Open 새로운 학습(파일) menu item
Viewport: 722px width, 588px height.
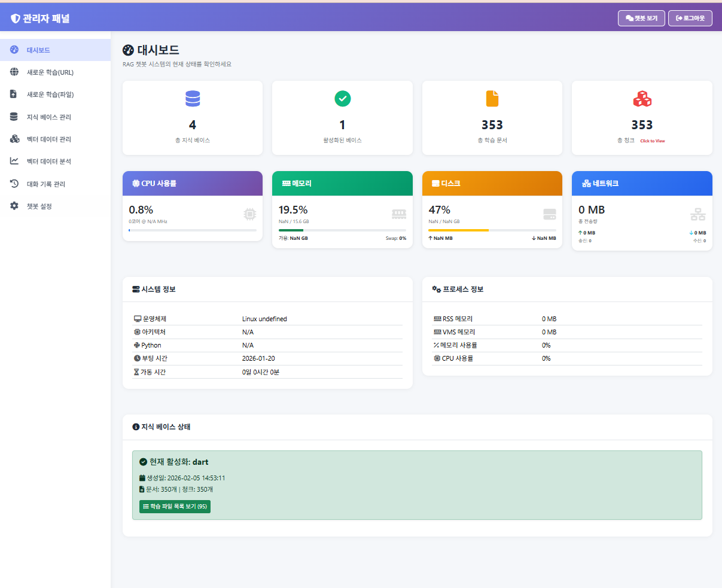point(55,94)
